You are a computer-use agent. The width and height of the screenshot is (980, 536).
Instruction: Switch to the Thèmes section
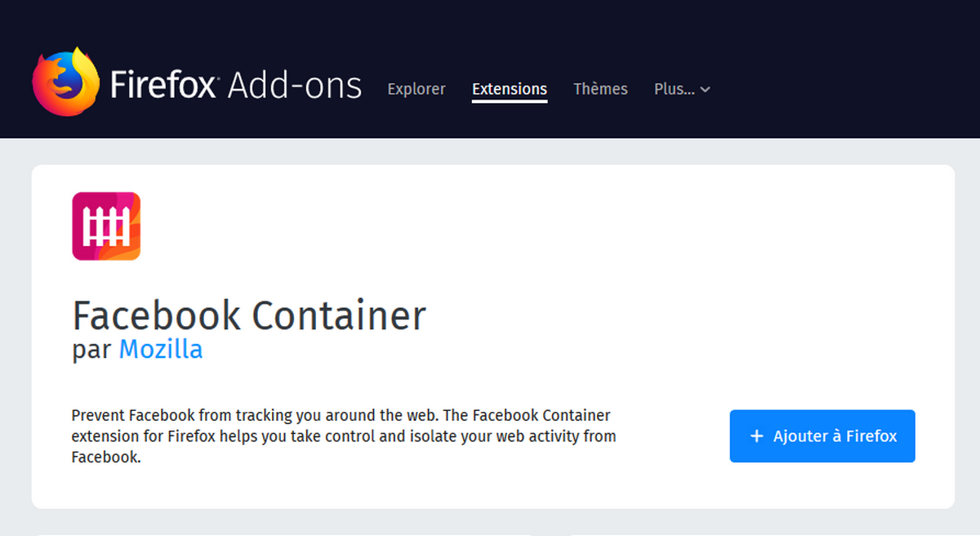click(x=600, y=89)
